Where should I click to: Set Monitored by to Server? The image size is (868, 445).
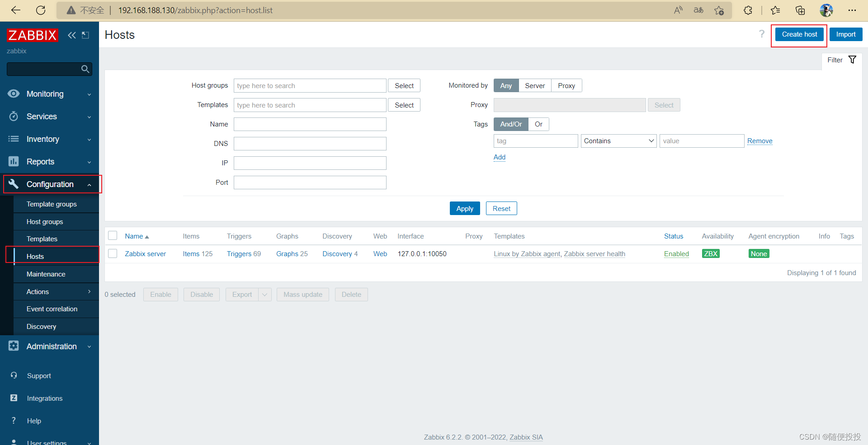[535, 85]
